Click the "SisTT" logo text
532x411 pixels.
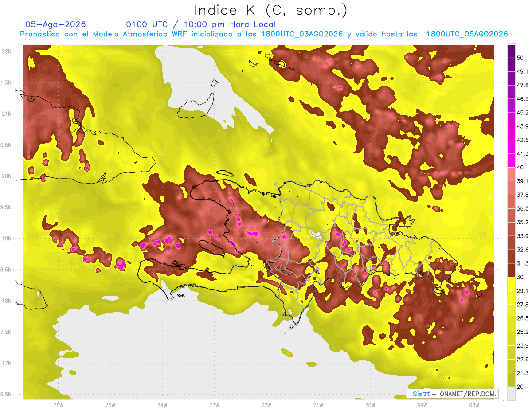click(421, 394)
